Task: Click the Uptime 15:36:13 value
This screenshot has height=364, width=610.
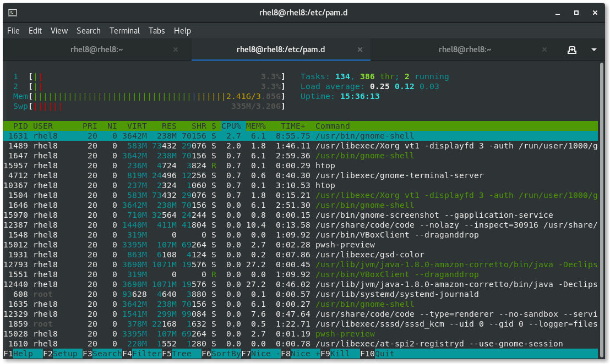Action: [360, 96]
